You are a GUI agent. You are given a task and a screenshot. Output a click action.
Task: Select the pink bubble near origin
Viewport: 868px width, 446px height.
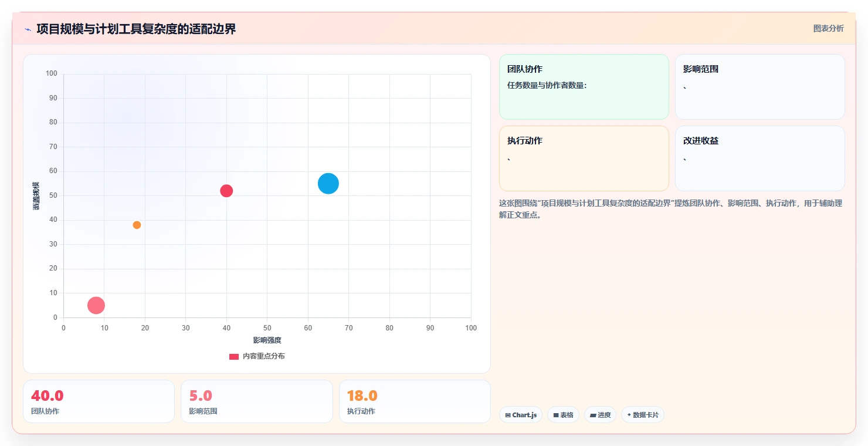(96, 305)
